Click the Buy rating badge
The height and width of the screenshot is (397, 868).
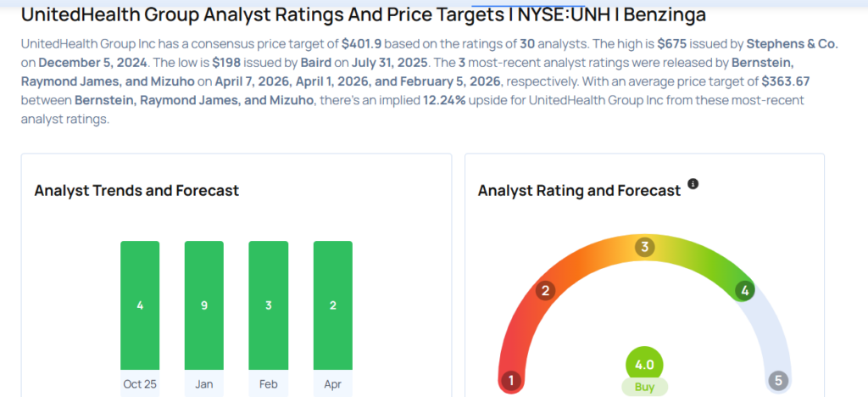pos(644,387)
